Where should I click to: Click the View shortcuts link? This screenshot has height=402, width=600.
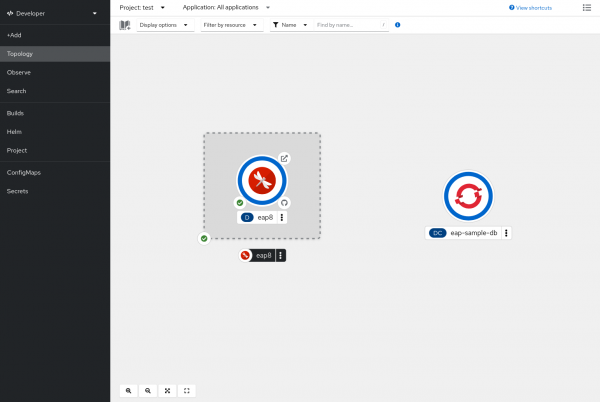530,7
